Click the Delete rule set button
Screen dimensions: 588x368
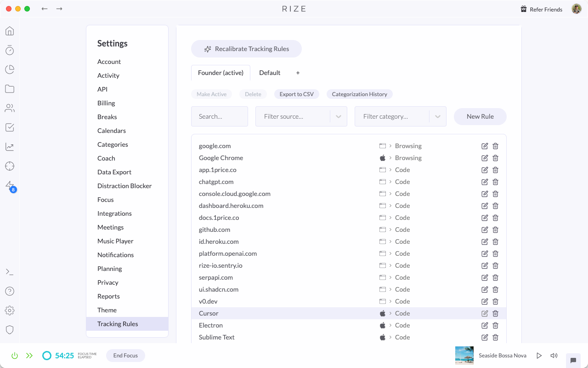253,94
